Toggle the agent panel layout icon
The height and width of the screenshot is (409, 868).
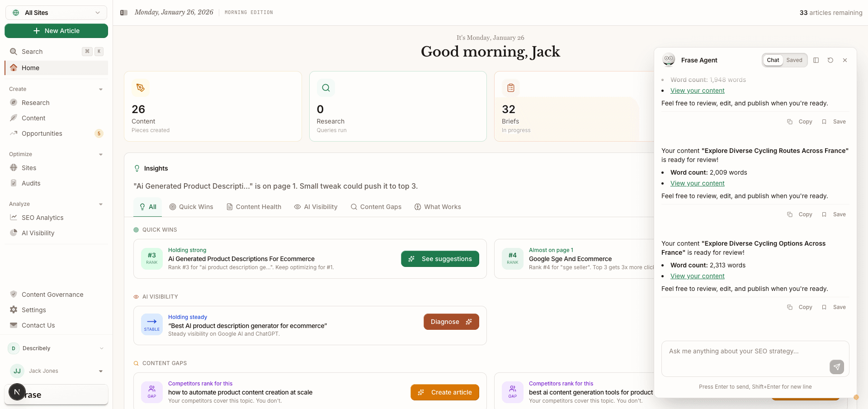click(816, 60)
